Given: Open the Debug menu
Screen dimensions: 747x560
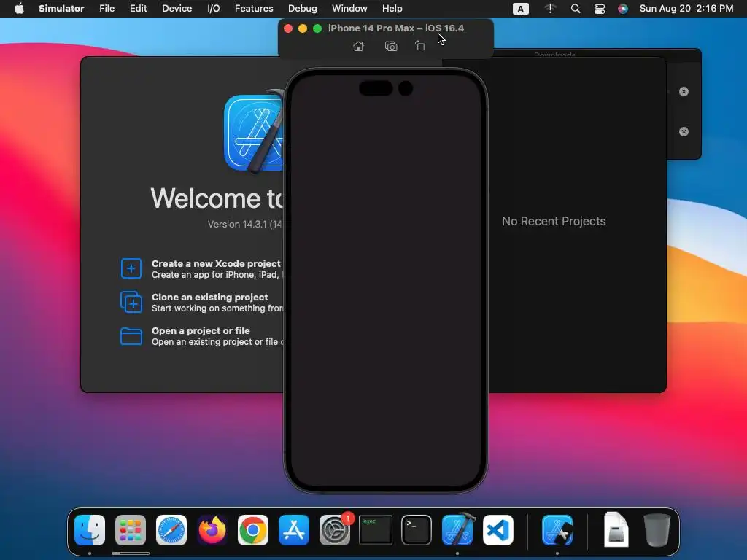Looking at the screenshot, I should pos(303,9).
